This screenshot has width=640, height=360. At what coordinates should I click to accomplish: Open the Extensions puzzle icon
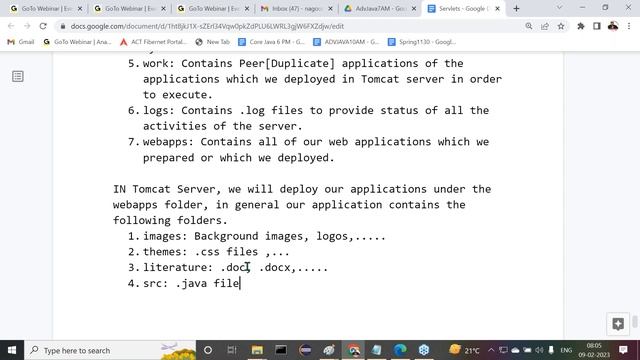pos(580,26)
